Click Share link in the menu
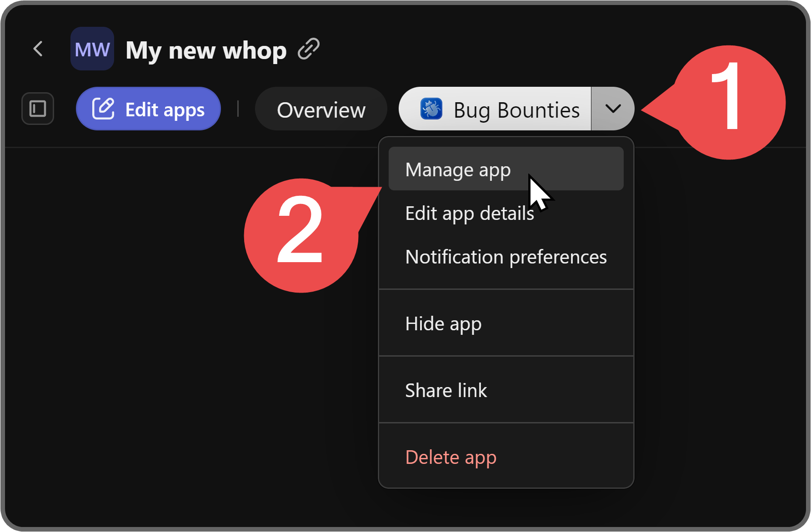 446,390
